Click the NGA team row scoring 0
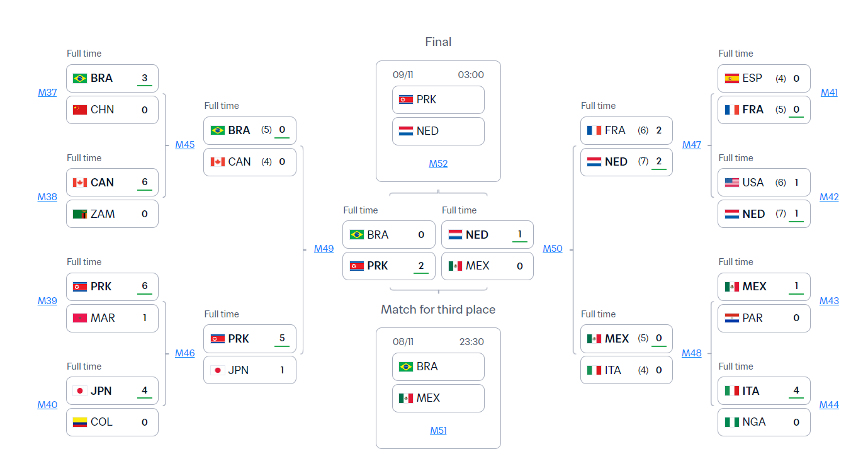868x471 pixels. (x=764, y=422)
